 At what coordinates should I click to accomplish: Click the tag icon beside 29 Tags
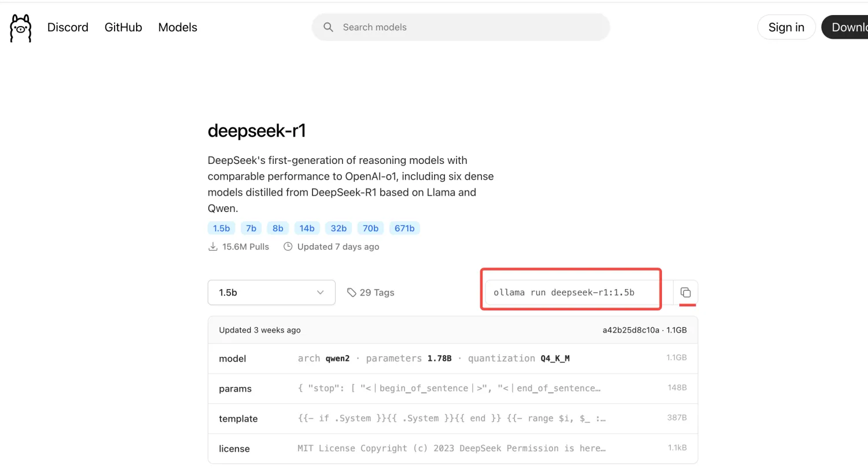351,292
